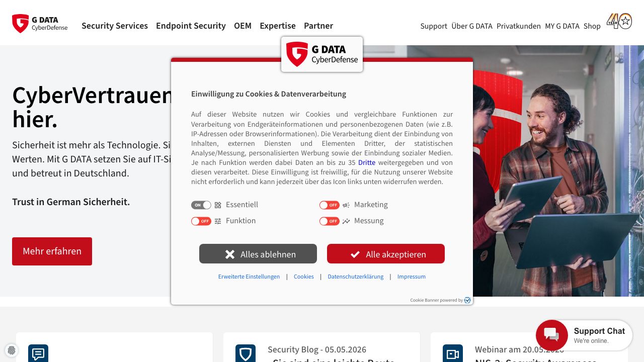644x362 pixels.
Task: Open the Datenschutzerklärung link
Action: pos(356,277)
